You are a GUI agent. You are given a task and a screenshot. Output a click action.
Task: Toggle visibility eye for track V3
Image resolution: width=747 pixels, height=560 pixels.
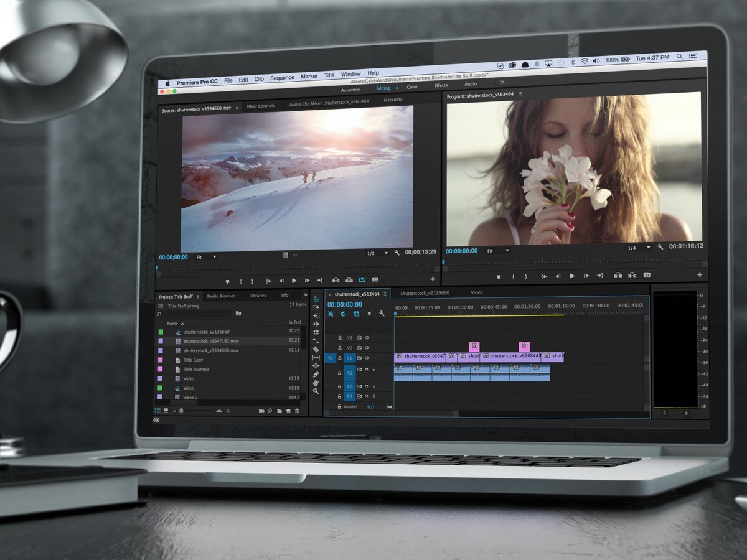coord(367,338)
